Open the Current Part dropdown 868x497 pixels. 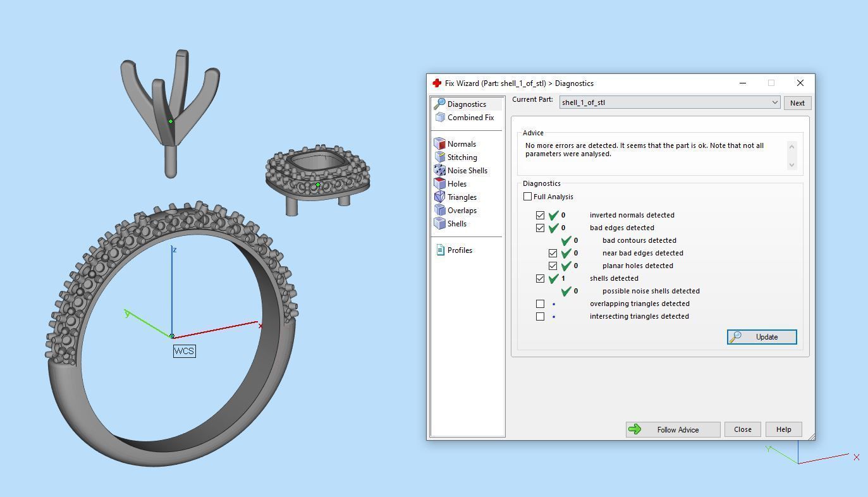coord(670,102)
